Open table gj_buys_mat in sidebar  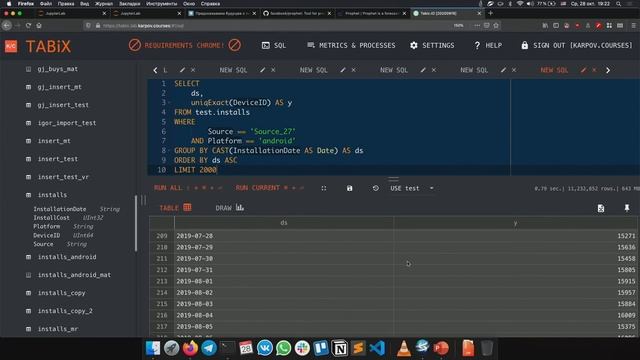click(58, 69)
